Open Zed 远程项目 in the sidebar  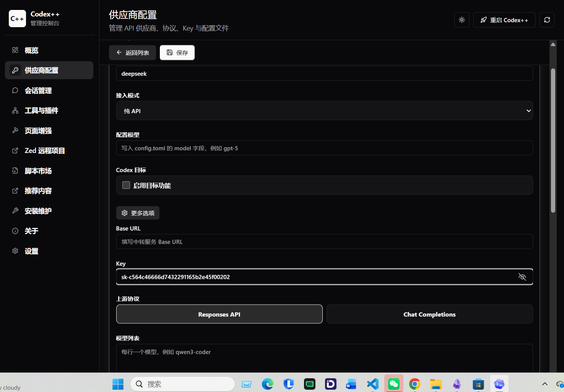[49, 151]
